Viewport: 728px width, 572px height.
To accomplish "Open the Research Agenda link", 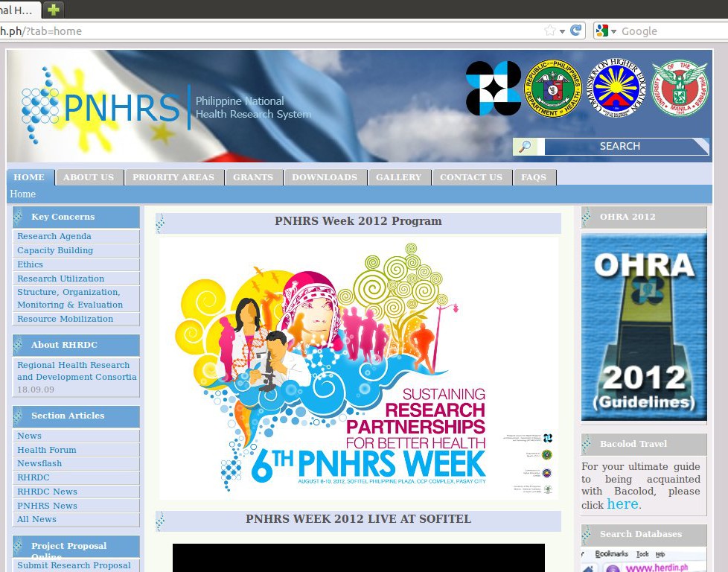I will click(x=54, y=236).
